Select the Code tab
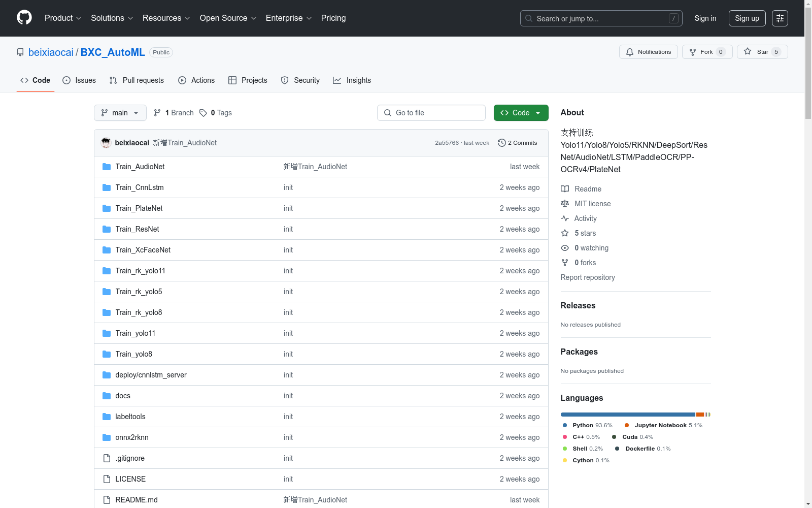Screen dimensions: 812x508 (x=36, y=80)
